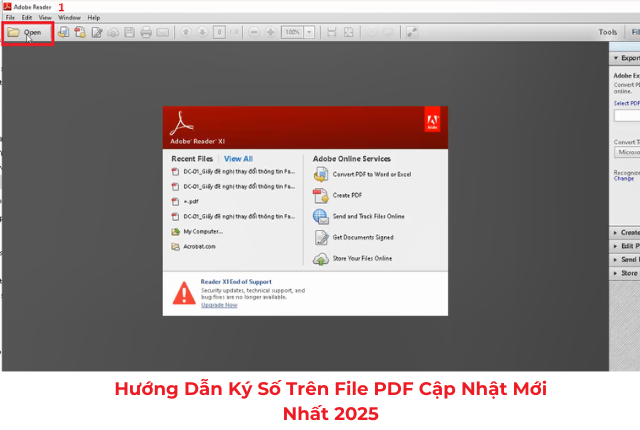Click the Convert PDF to Word or Excel icon
The image size is (640, 430).
click(x=320, y=173)
